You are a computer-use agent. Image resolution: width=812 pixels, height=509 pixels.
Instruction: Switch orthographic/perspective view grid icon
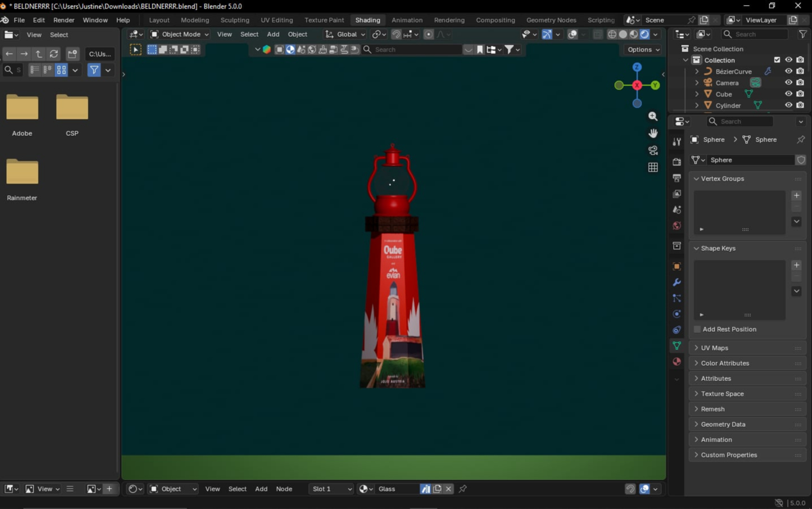(x=653, y=167)
